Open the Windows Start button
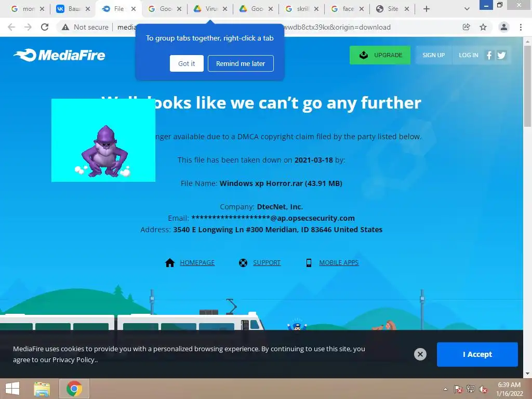 point(12,389)
